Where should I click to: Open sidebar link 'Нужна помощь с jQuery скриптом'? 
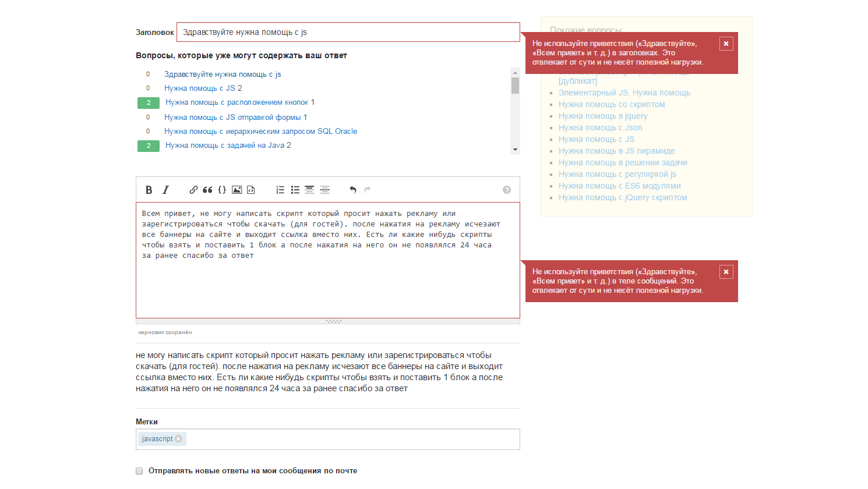623,198
